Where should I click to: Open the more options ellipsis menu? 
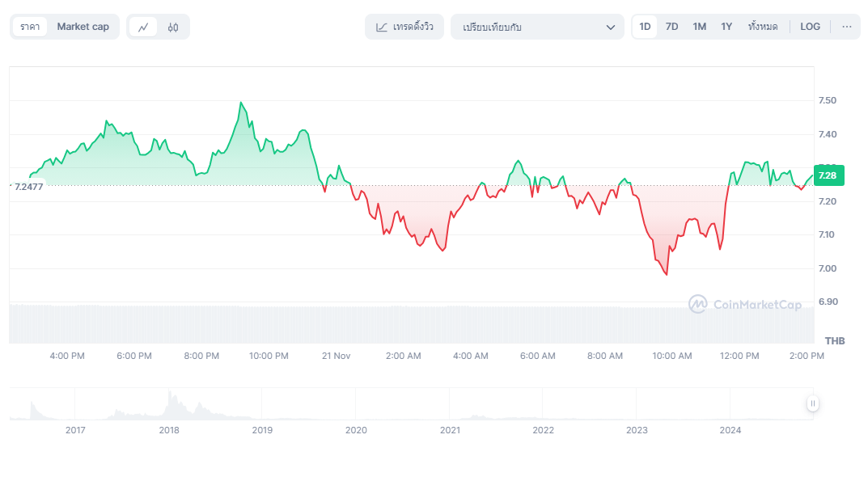point(847,27)
